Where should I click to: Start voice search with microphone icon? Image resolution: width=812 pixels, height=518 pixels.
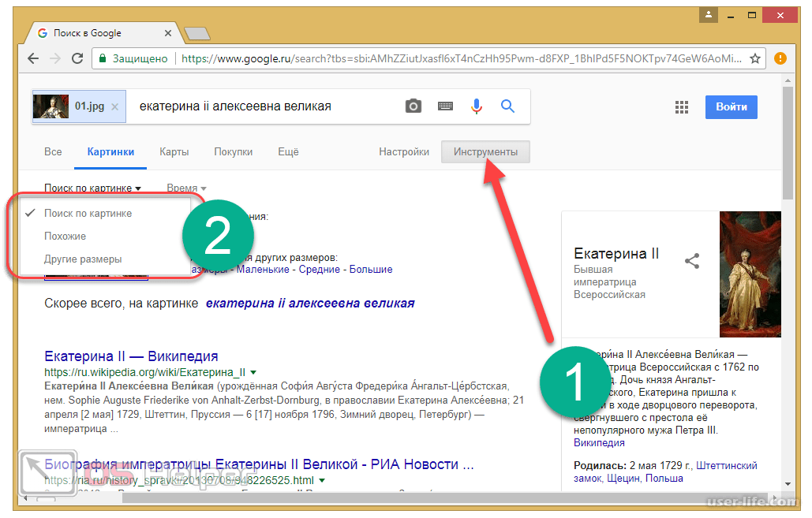(477, 106)
